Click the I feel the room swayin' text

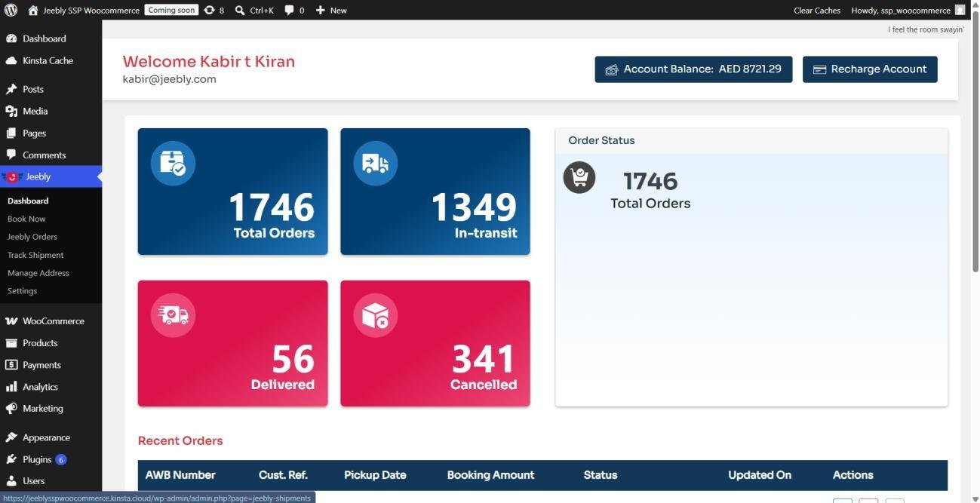926,29
